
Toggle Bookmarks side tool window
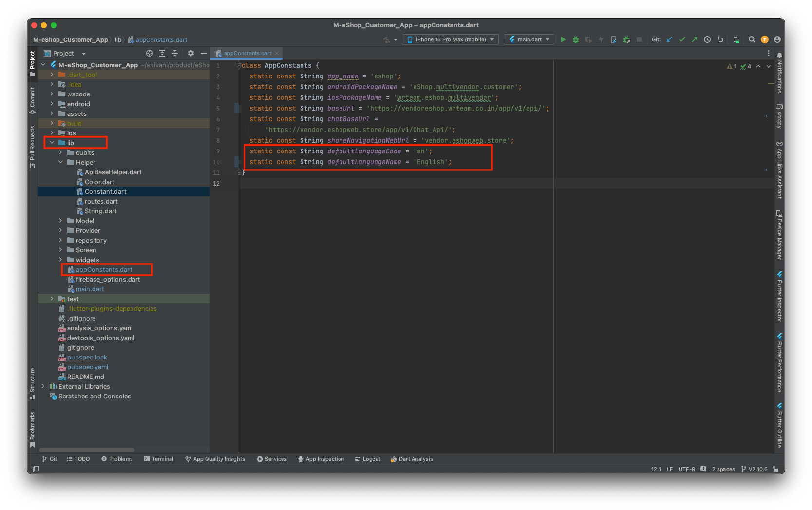pos(32,429)
